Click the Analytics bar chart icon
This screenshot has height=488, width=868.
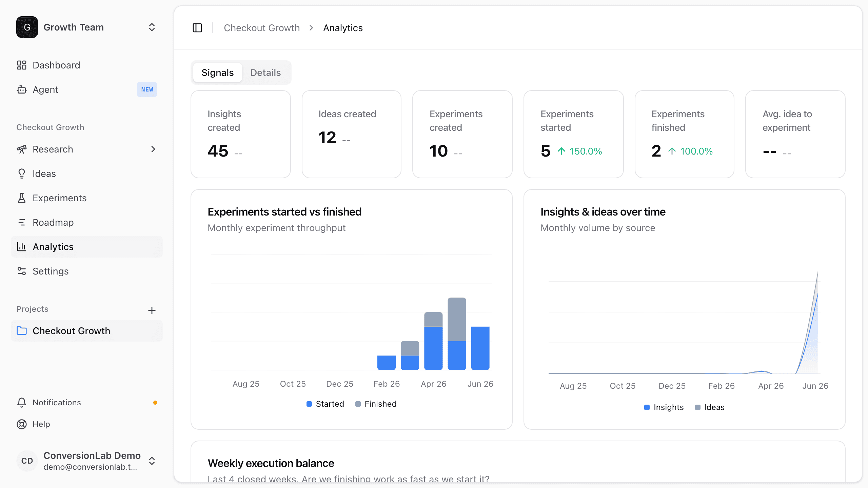click(22, 247)
